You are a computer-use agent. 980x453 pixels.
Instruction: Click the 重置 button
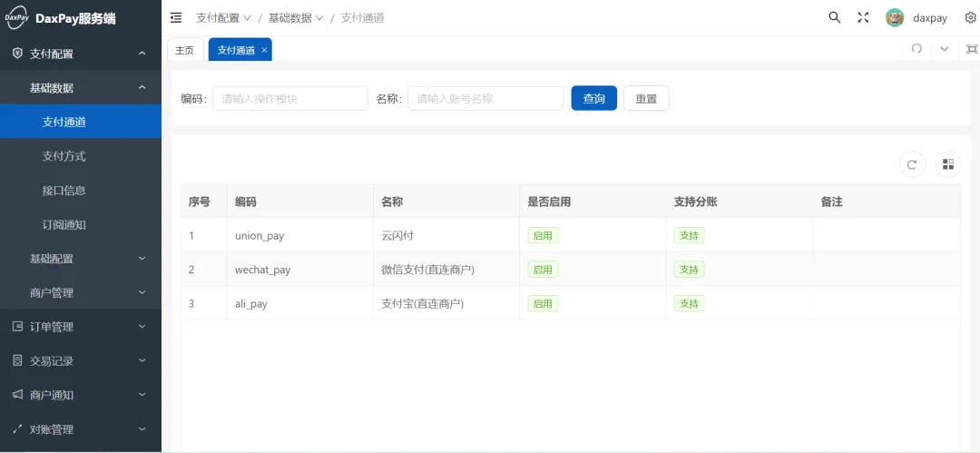(646, 98)
